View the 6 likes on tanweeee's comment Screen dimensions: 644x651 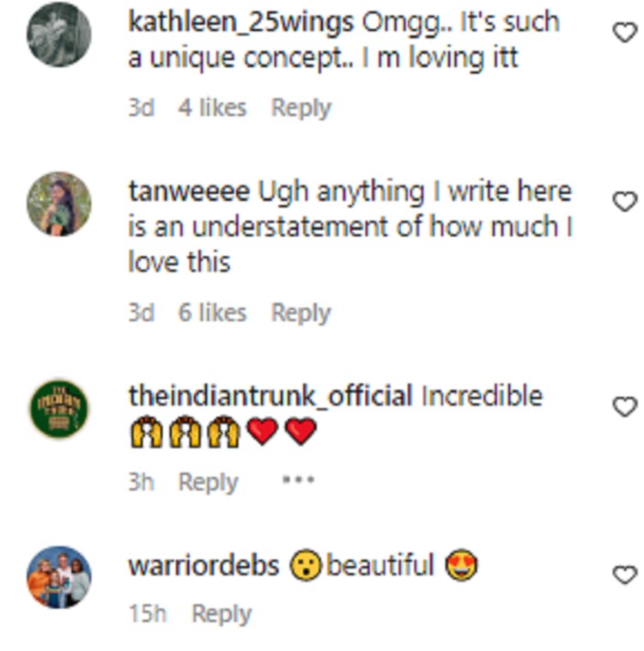(212, 313)
